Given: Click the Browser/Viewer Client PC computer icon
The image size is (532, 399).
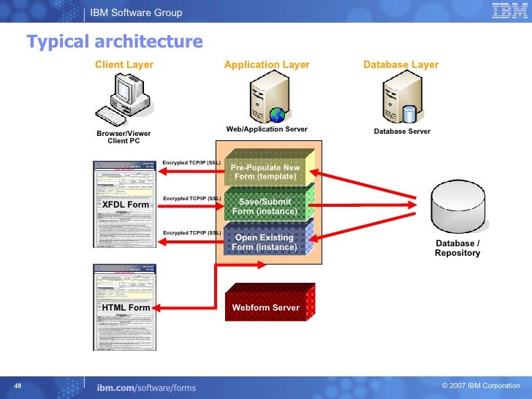Looking at the screenshot, I should click(123, 100).
